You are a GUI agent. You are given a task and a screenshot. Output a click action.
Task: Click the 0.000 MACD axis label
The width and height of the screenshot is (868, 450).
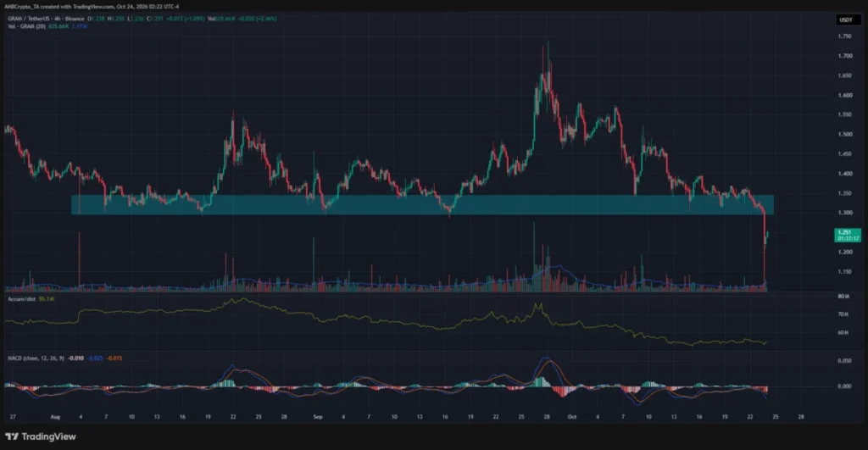[x=845, y=386]
